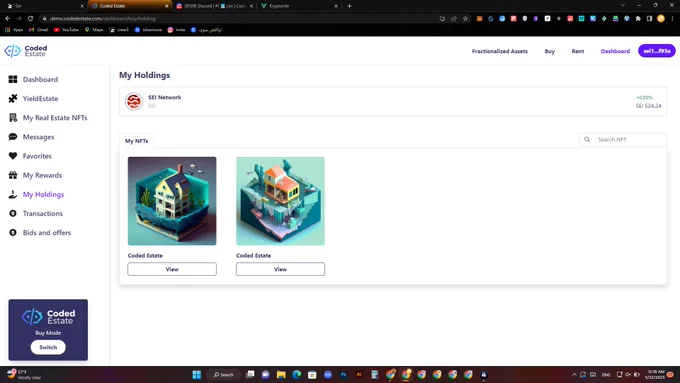680x383 pixels.
Task: Bookmark this page with the star icon
Action: pyautogui.click(x=465, y=18)
